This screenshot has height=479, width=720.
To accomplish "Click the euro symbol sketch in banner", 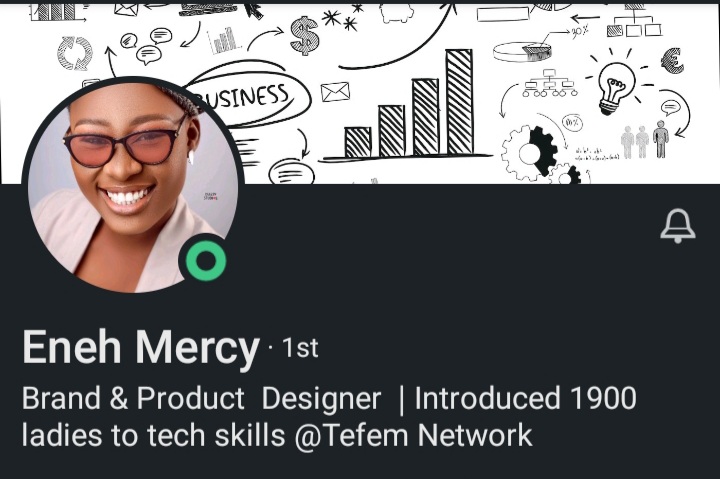I will [x=672, y=60].
